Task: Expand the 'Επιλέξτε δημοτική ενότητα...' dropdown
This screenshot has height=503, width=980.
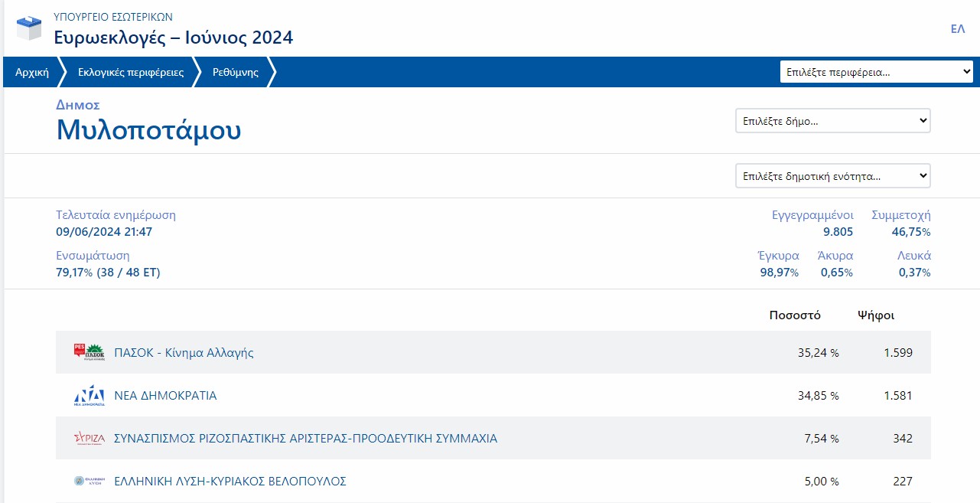Action: tap(832, 176)
